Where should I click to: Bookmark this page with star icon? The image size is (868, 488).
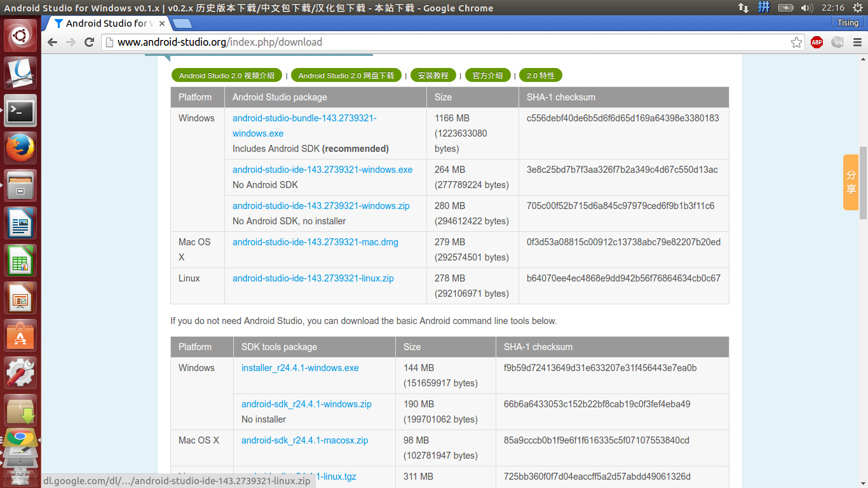796,42
